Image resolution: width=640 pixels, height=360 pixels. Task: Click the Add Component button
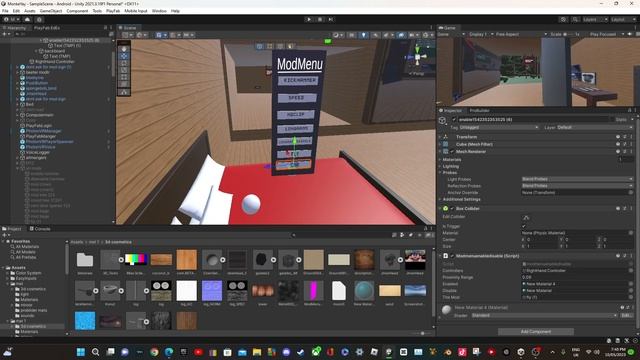[x=536, y=331]
